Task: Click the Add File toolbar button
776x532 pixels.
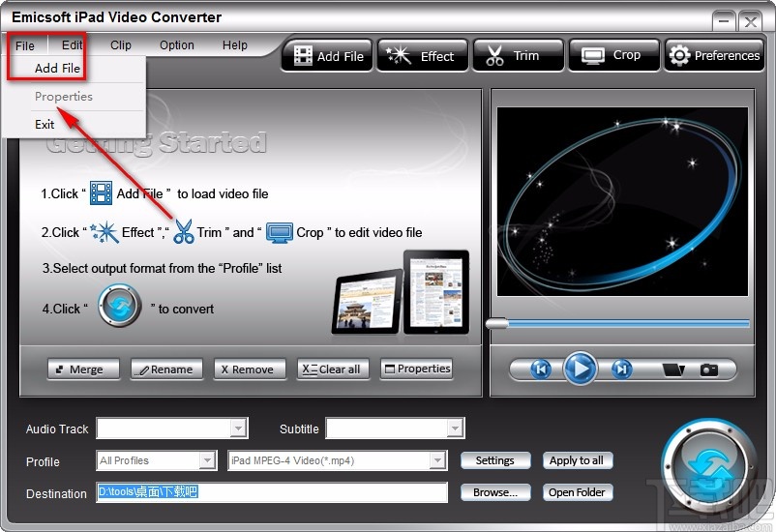Action: click(327, 56)
